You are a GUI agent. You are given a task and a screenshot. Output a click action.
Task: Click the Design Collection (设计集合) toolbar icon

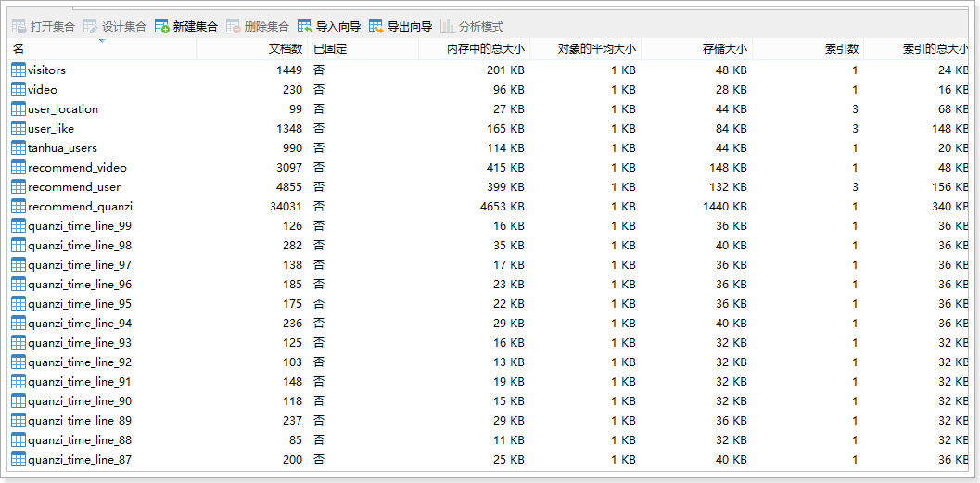[x=91, y=26]
